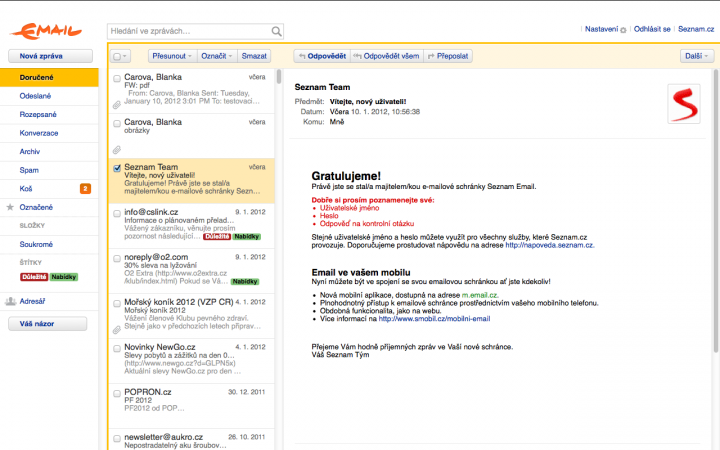The image size is (720, 450).
Task: Check the Carova, Blanka obrázky message
Action: pyautogui.click(x=117, y=124)
